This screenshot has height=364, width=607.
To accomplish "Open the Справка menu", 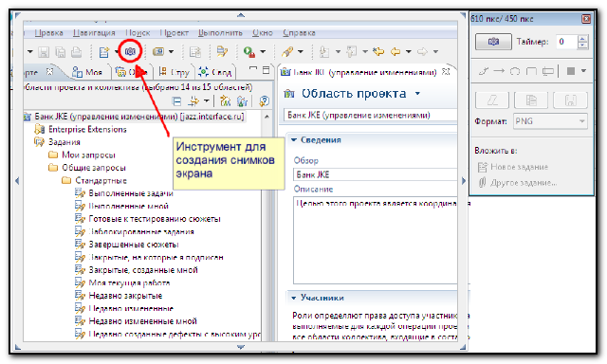I will coord(299,33).
